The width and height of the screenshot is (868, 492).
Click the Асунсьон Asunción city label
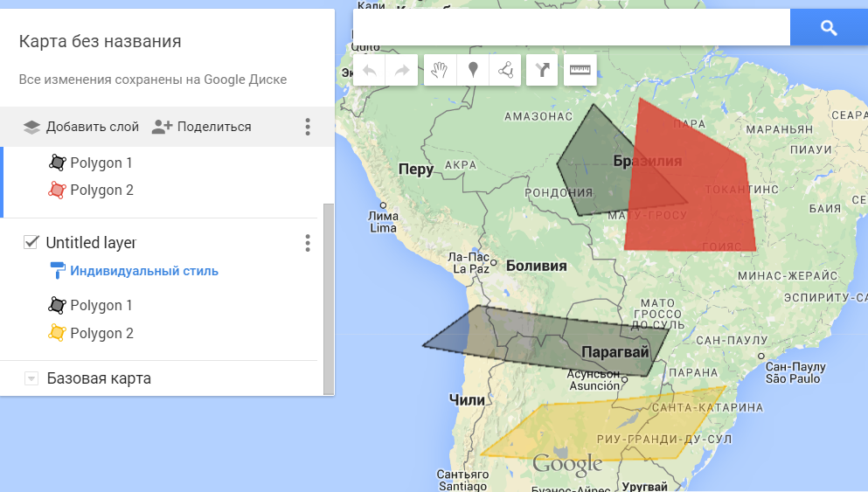click(x=594, y=380)
